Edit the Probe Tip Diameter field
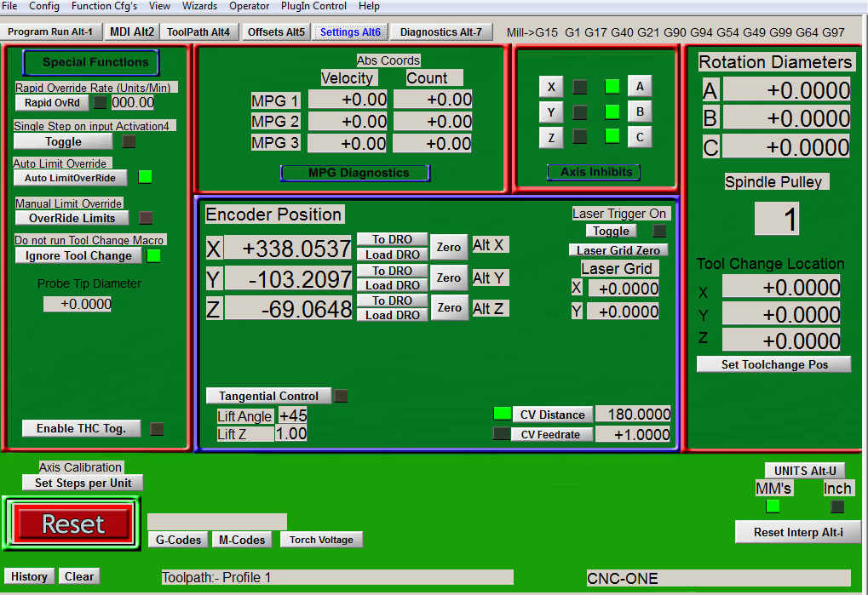The image size is (868, 595). 78,304
